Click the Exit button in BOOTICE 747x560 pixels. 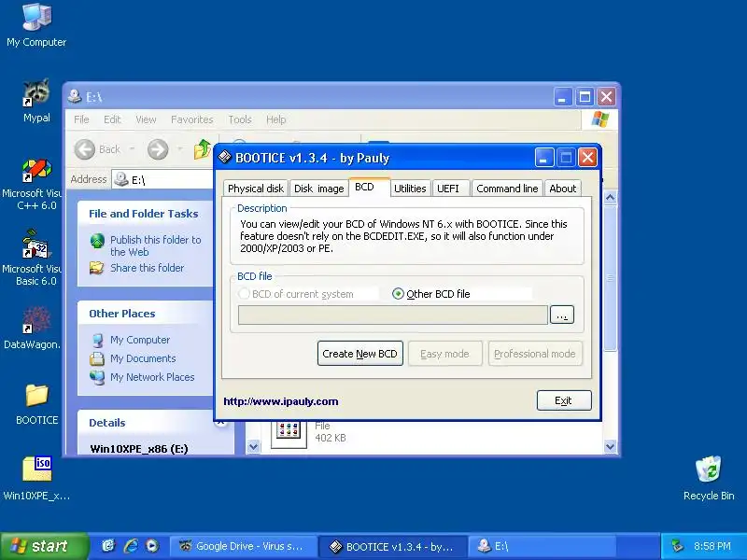click(564, 400)
